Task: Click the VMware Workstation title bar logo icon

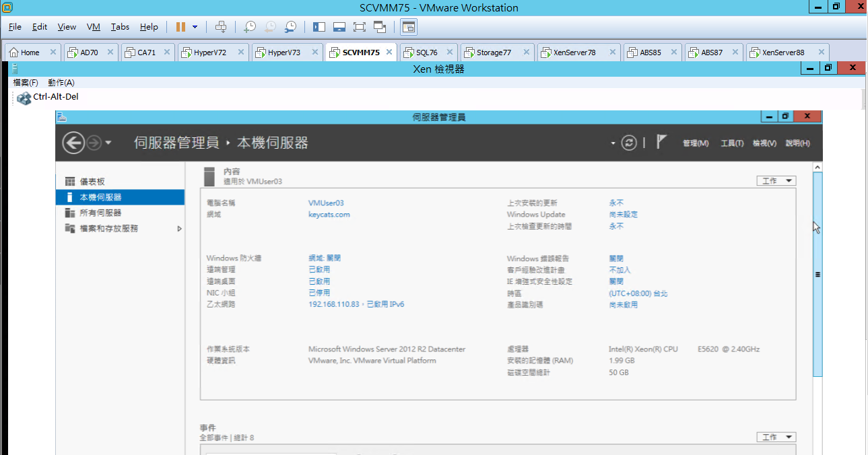Action: [7, 7]
